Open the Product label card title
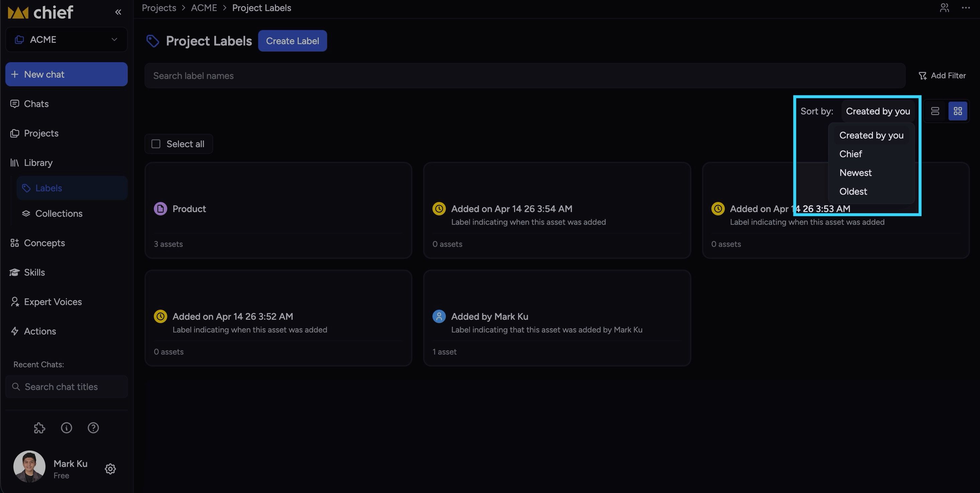The height and width of the screenshot is (493, 980). (x=189, y=209)
